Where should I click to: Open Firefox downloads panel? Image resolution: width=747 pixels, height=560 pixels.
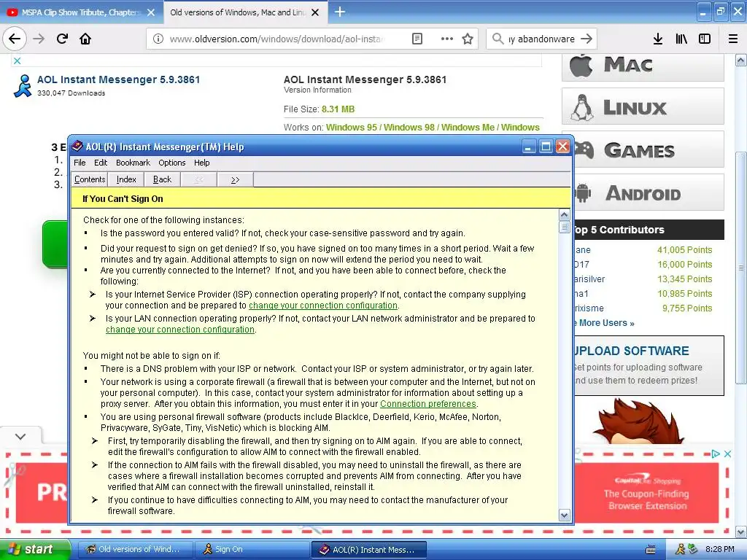(x=658, y=39)
